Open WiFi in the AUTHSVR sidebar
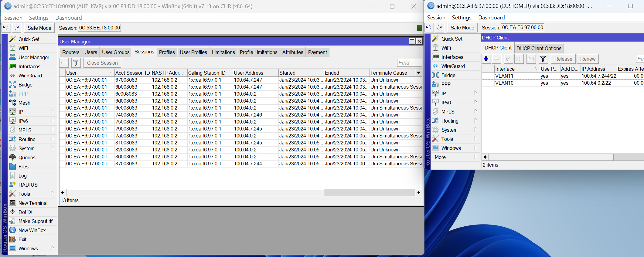The height and width of the screenshot is (257, 644). 33,48
